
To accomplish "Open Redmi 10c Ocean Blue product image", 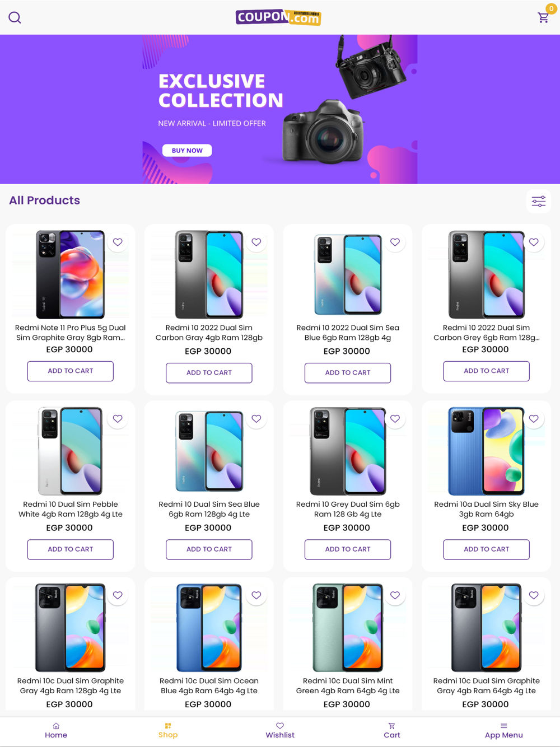I will click(x=209, y=628).
